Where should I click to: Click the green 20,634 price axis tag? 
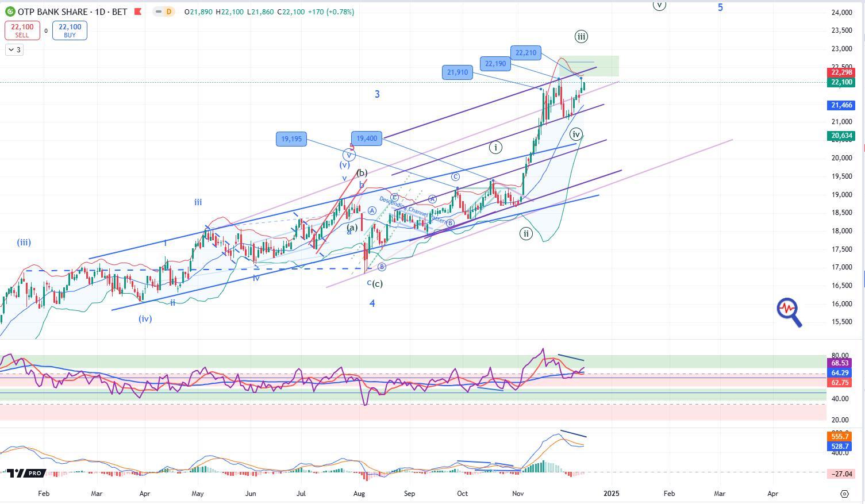point(842,136)
